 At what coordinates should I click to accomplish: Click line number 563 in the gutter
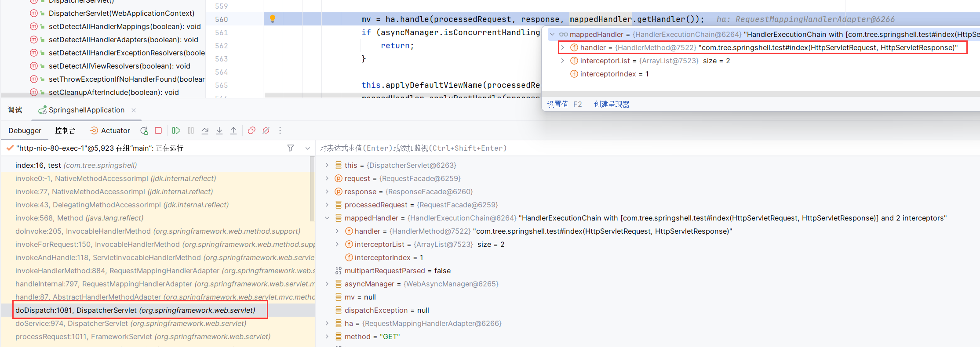point(222,59)
